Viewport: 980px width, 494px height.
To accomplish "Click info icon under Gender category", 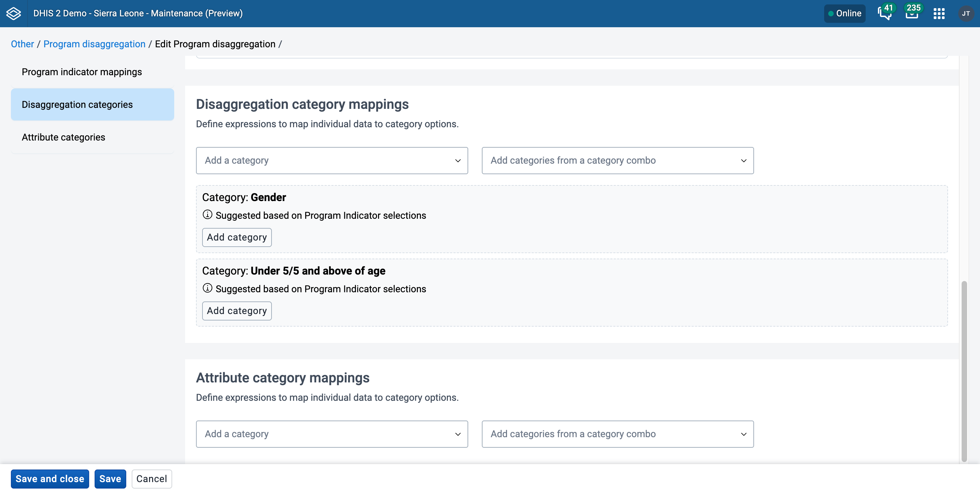I will click(x=207, y=215).
